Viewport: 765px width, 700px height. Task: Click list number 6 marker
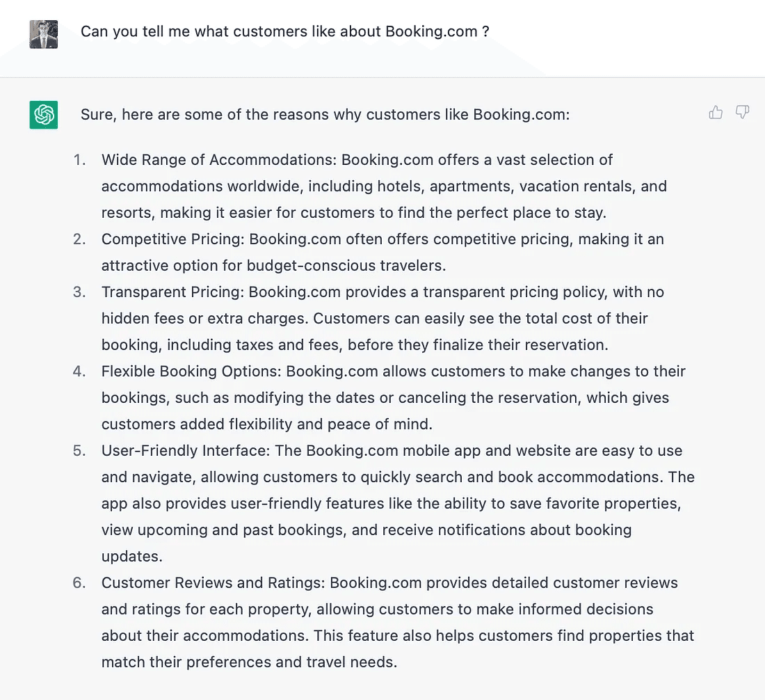tap(79, 583)
